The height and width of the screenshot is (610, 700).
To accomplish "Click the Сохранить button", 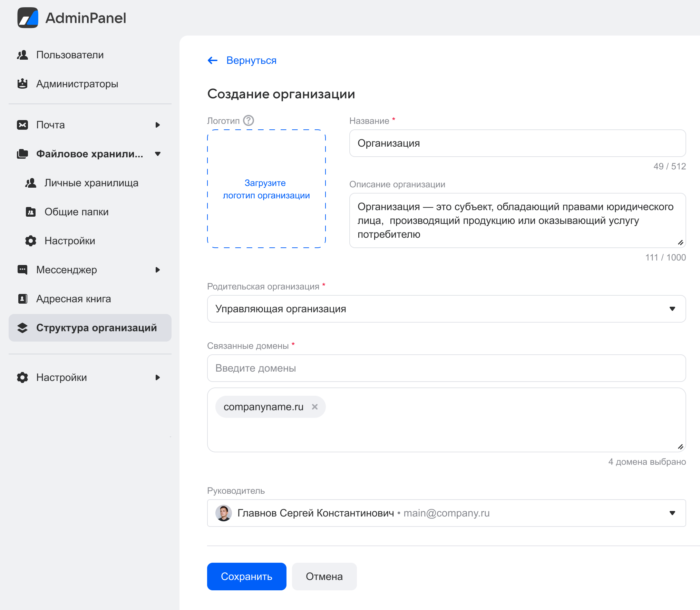I will tap(246, 577).
